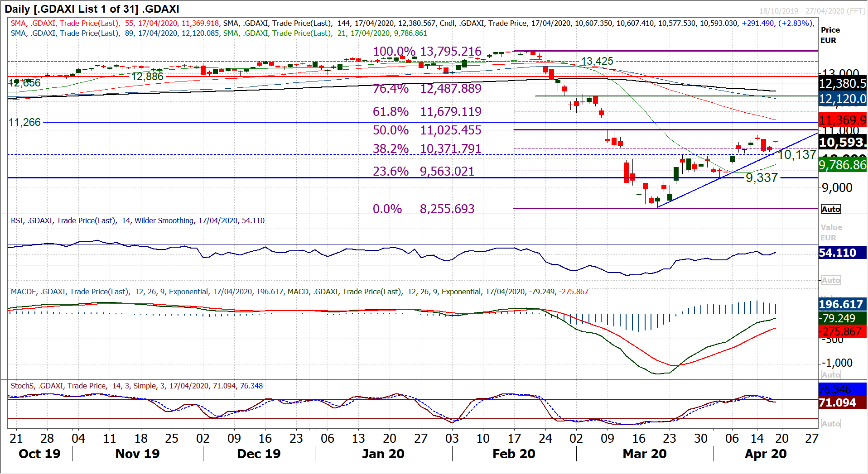Click the MACD histogram value tag 196.617
The image size is (868, 474).
pos(843,304)
